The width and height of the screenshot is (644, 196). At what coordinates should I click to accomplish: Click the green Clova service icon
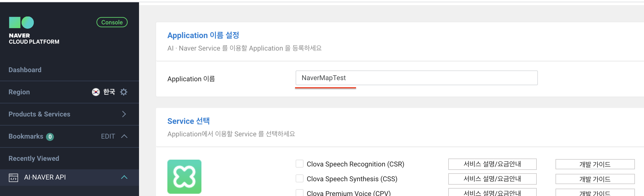(x=184, y=177)
